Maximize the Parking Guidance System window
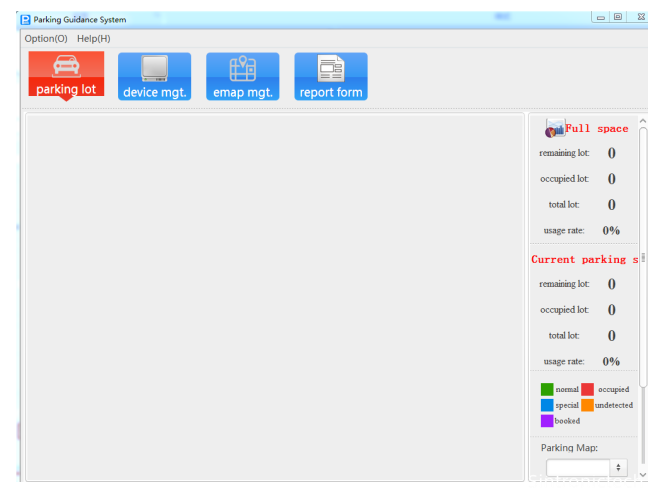This screenshot has width=661, height=503. 619,17
